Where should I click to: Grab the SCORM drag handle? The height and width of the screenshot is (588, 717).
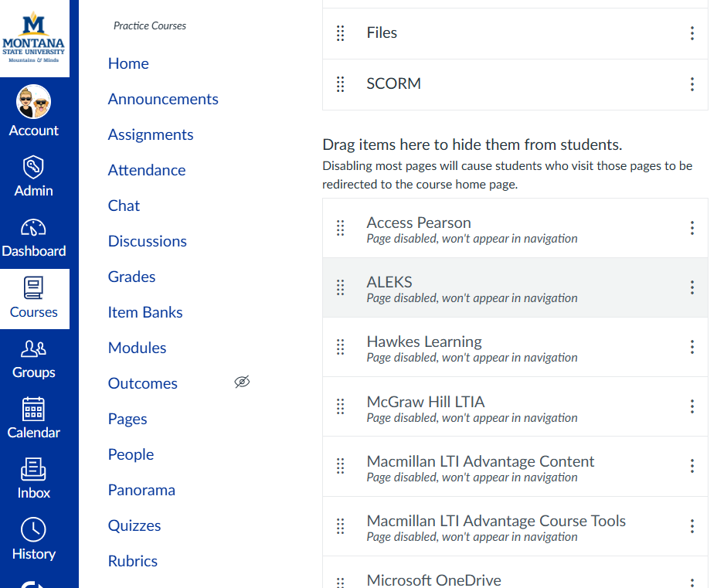pos(341,84)
